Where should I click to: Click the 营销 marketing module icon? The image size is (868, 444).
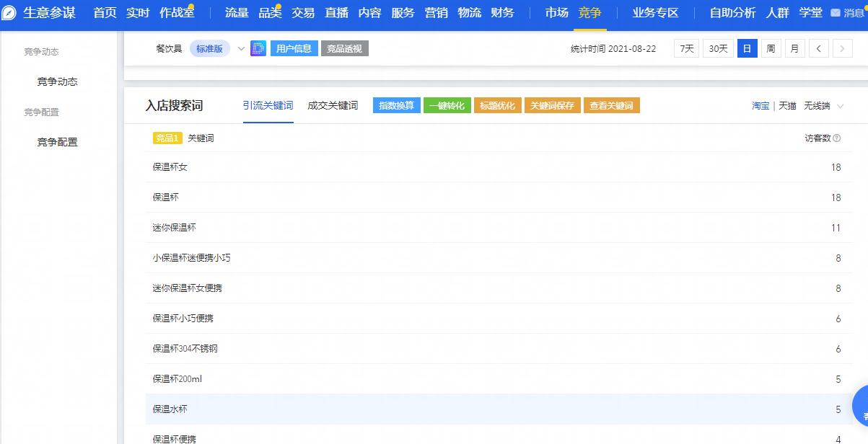pyautogui.click(x=436, y=12)
